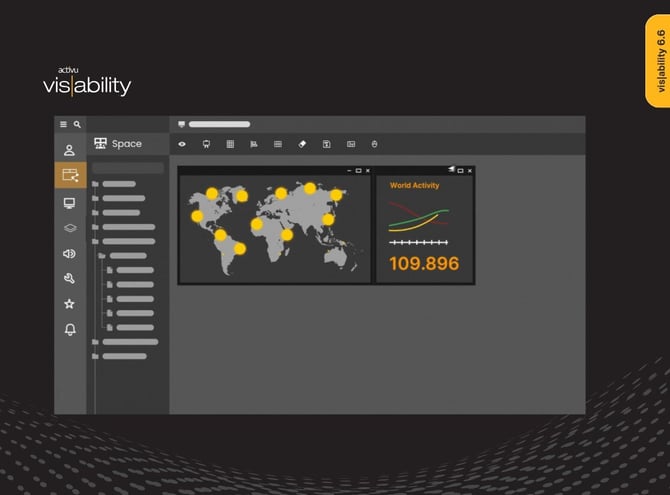670x495 pixels.
Task: Select the yellow marker over Brazil
Action: [x=240, y=249]
